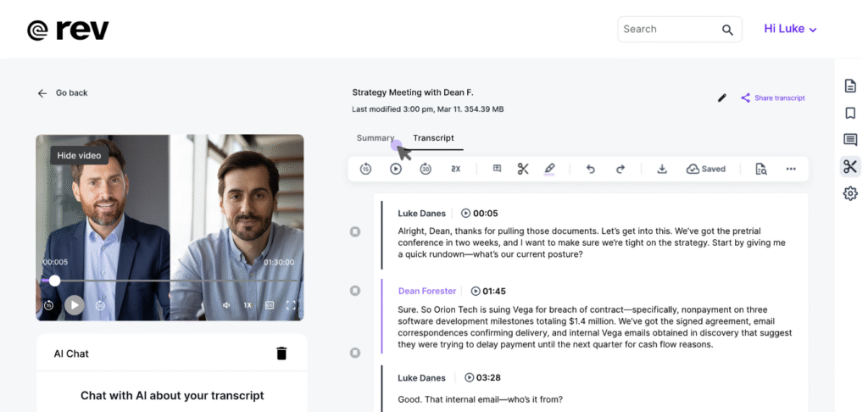Activate the highlighter pen tool
868x412 pixels.
(x=549, y=169)
